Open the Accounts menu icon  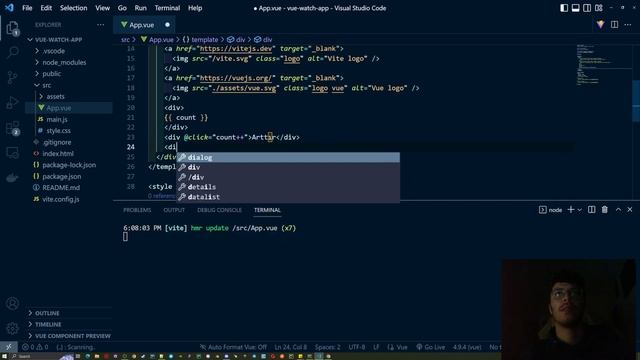coord(12,304)
